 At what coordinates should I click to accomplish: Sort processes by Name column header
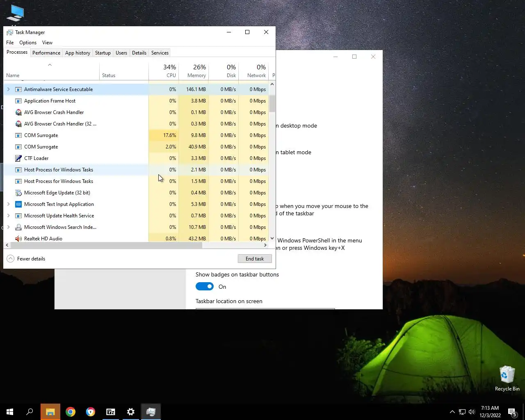pos(51,71)
